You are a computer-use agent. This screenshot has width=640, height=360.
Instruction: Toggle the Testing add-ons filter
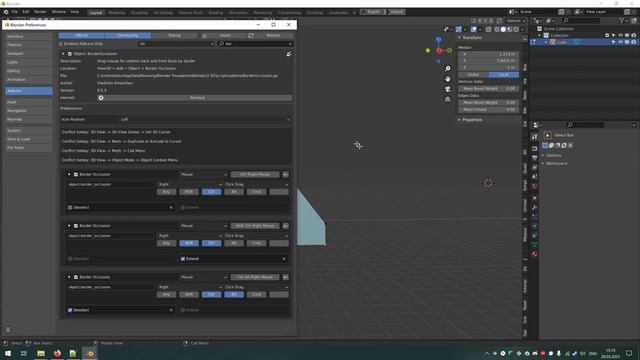click(x=174, y=36)
